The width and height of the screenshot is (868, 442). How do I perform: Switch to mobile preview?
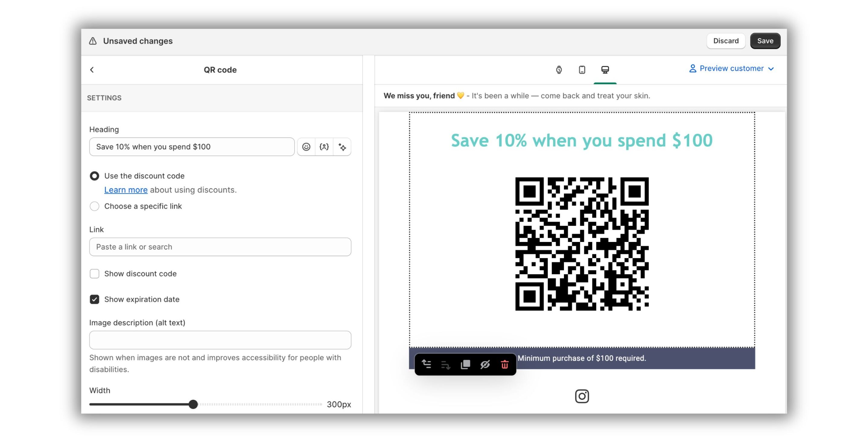pos(582,70)
